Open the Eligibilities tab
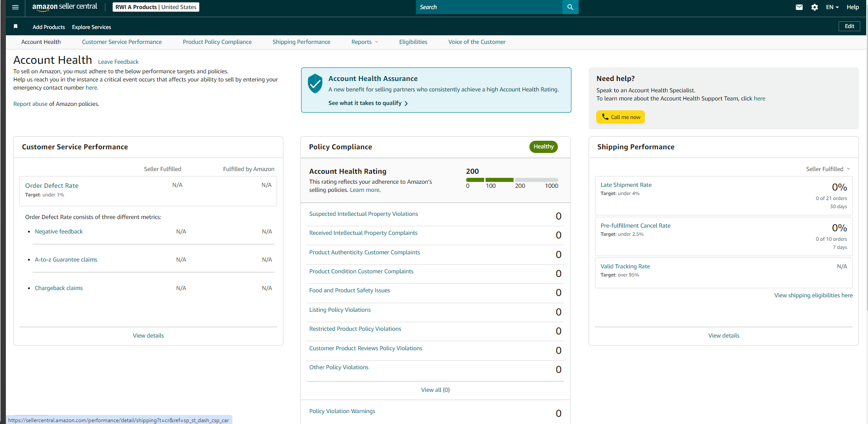The height and width of the screenshot is (424, 868). 413,42
